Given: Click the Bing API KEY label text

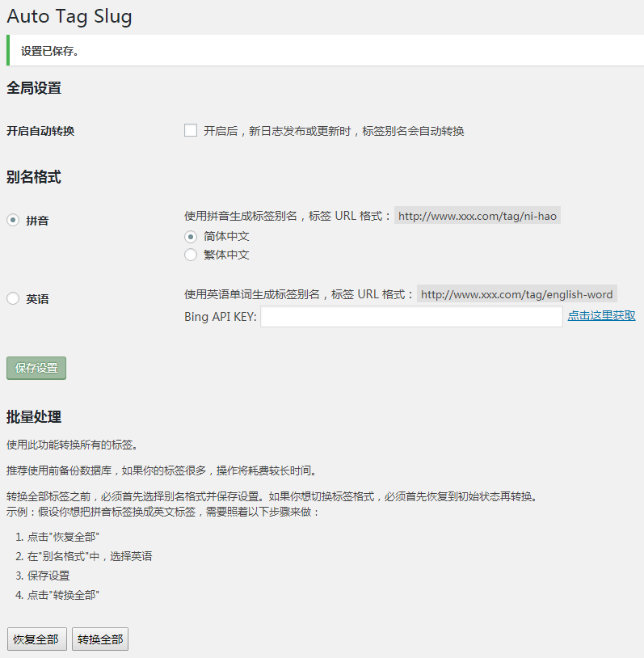Looking at the screenshot, I should pos(221,317).
